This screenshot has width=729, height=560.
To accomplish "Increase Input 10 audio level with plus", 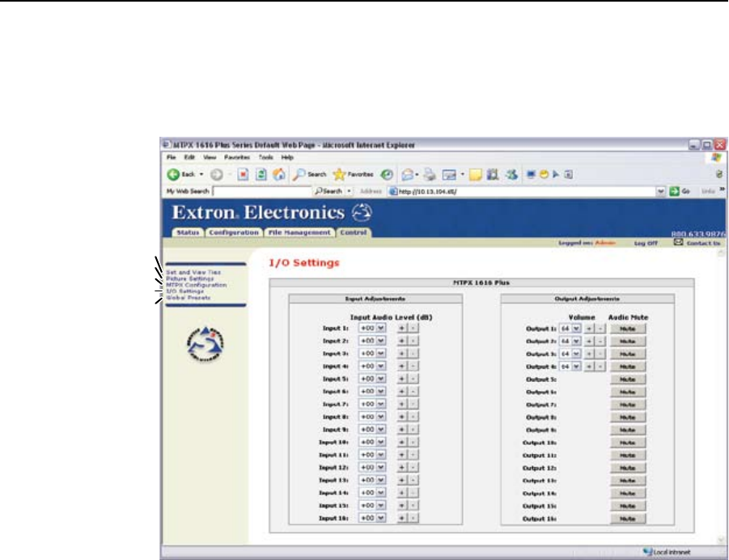I will (401, 442).
